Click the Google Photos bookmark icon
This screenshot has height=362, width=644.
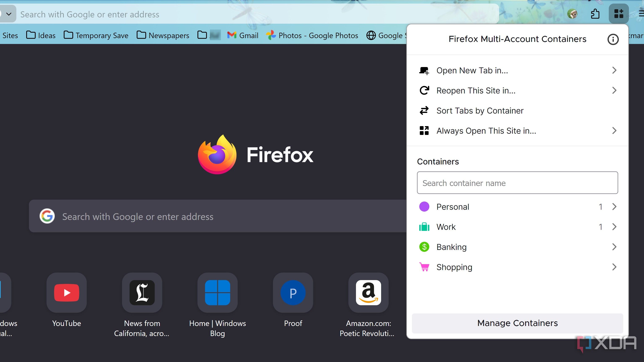[x=271, y=35]
